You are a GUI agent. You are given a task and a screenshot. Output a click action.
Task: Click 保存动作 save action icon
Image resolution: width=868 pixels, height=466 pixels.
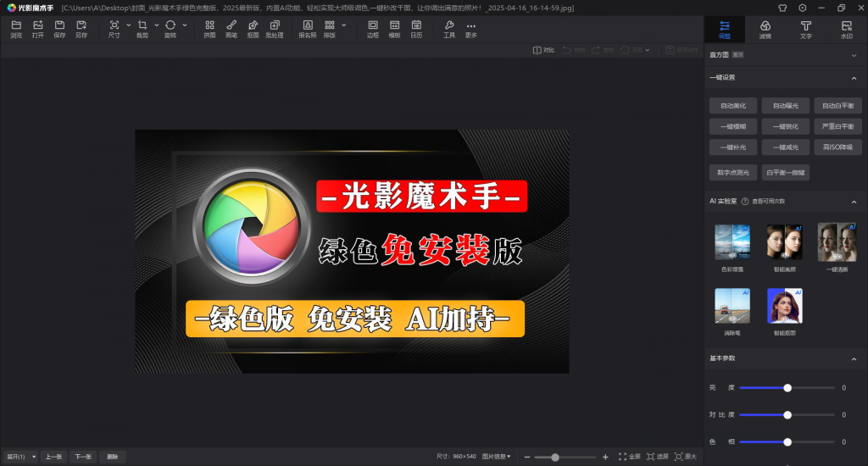pos(682,50)
